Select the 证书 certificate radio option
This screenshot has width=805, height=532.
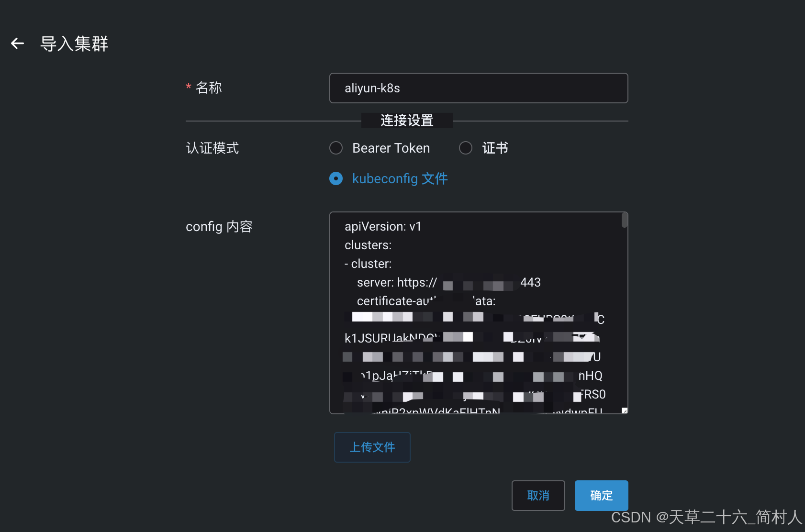pyautogui.click(x=466, y=148)
